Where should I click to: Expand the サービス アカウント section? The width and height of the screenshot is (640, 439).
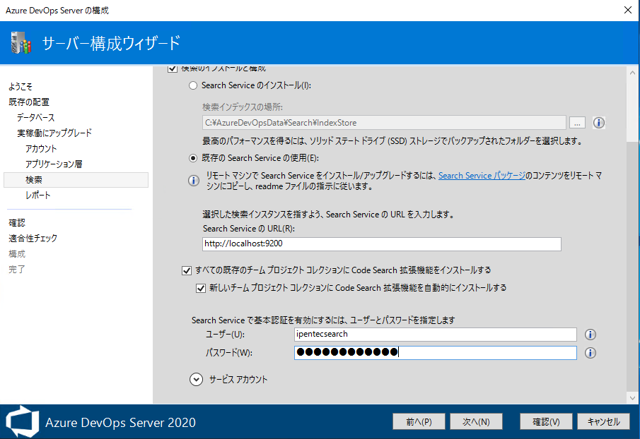click(196, 379)
